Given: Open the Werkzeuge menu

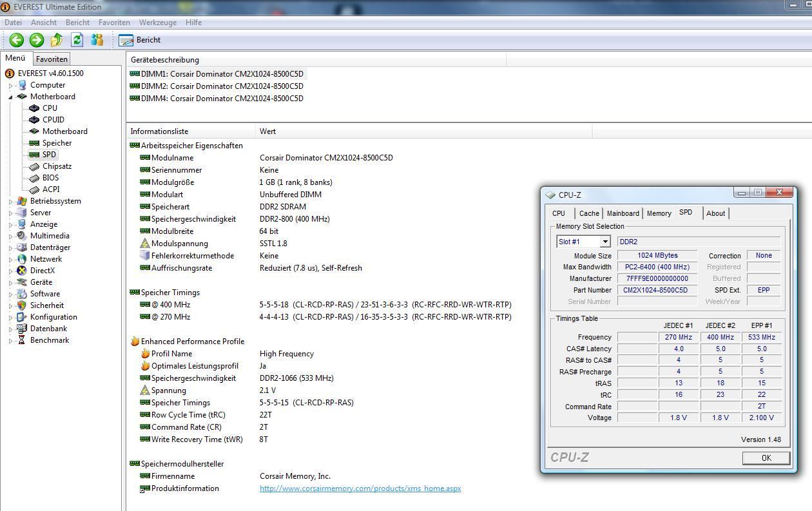Looking at the screenshot, I should click(158, 23).
